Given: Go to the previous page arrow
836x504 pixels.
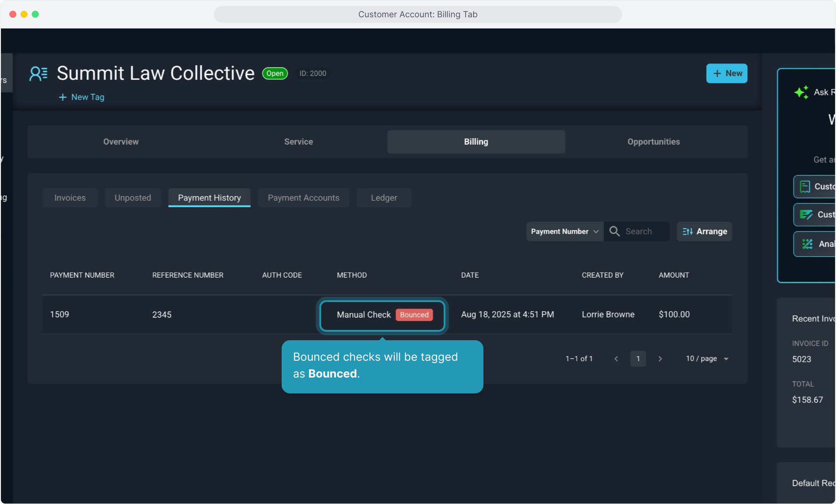Looking at the screenshot, I should [x=616, y=359].
